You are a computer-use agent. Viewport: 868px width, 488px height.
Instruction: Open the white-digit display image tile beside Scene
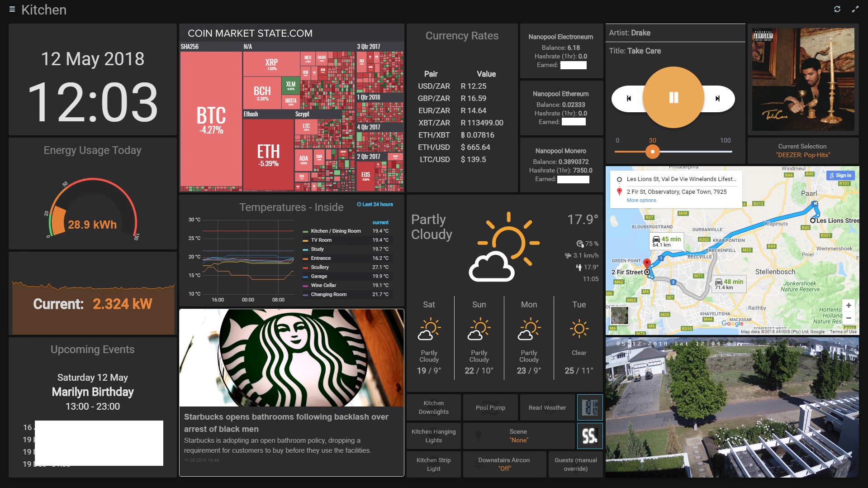[590, 436]
